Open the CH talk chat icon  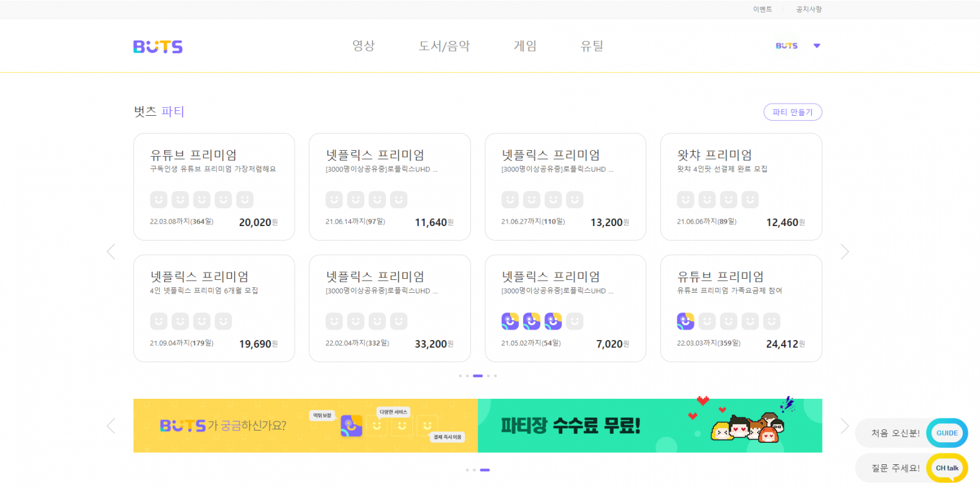tap(946, 468)
